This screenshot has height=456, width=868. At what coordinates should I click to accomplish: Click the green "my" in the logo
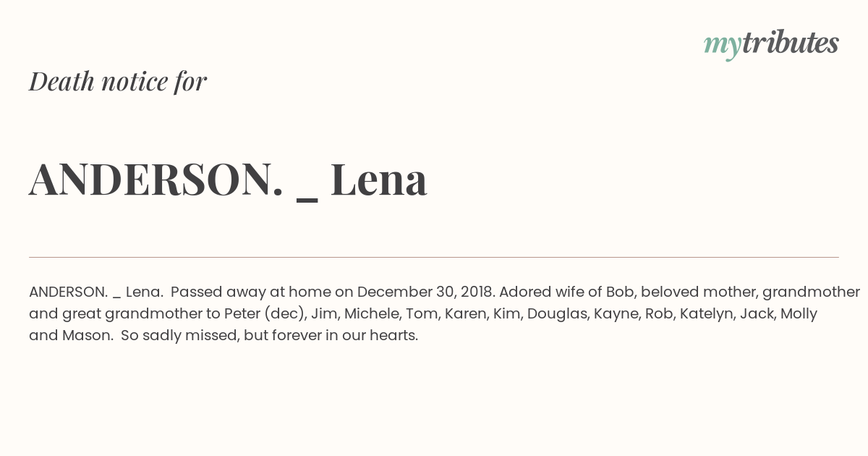723,46
